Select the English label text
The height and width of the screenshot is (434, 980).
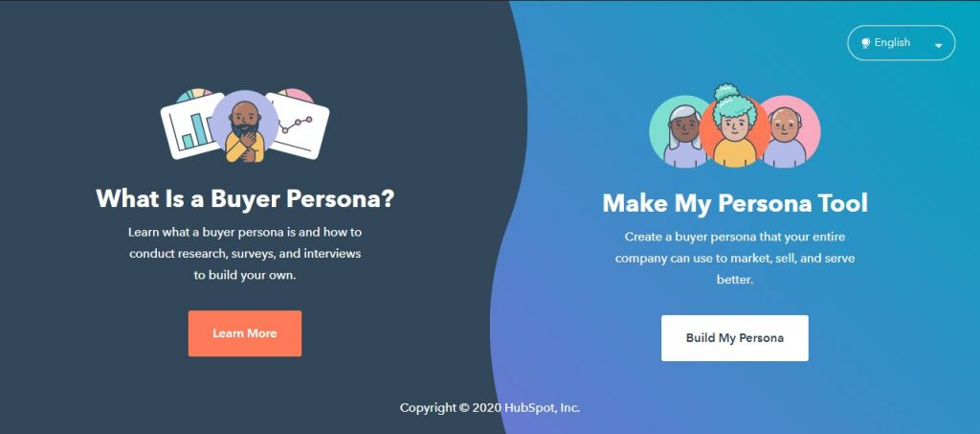[x=892, y=42]
